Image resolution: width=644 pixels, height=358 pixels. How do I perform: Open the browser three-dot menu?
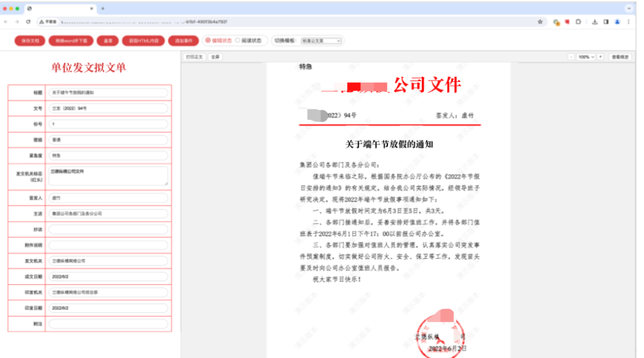tap(629, 22)
